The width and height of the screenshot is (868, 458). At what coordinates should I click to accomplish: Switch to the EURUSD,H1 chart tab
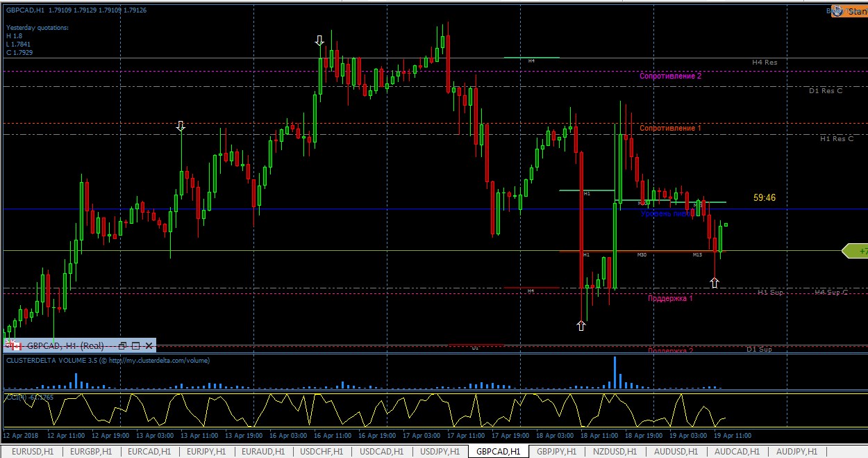click(x=31, y=452)
